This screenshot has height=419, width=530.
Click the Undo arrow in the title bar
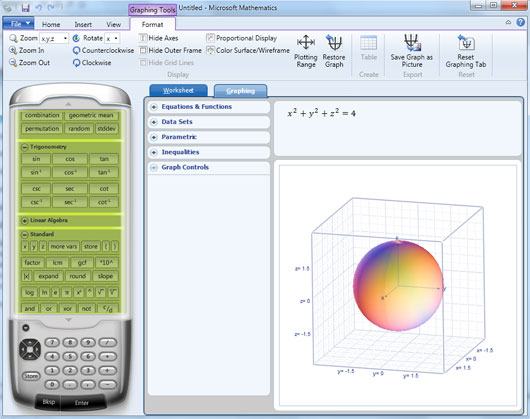(38, 7)
